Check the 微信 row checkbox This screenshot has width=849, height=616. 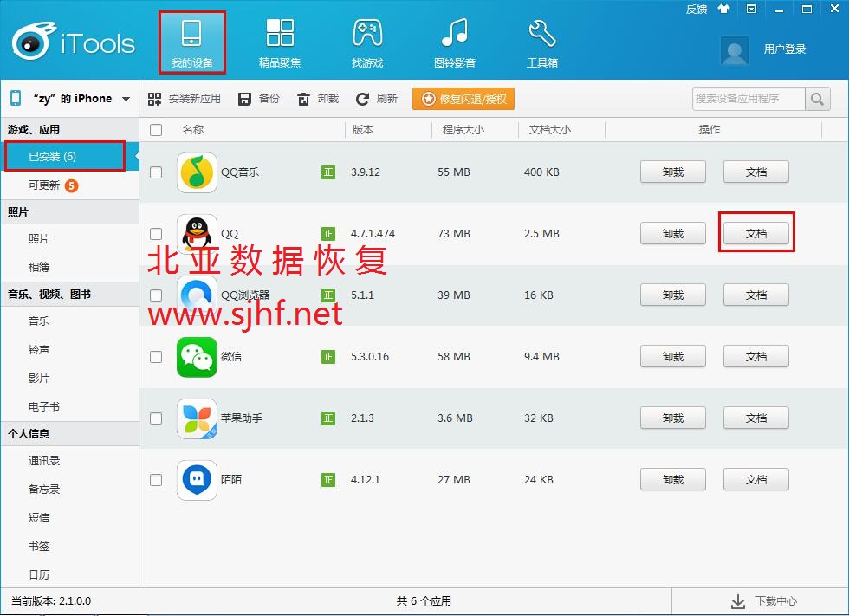point(156,357)
